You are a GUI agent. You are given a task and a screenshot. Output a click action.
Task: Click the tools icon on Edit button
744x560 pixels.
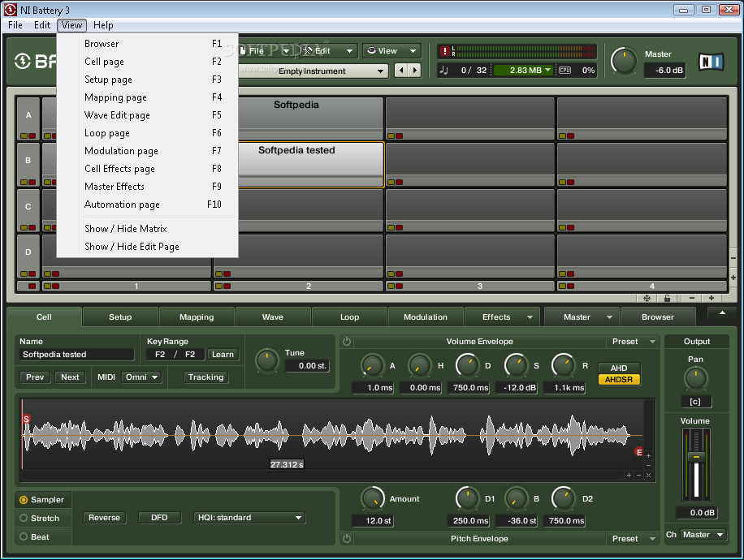point(308,51)
